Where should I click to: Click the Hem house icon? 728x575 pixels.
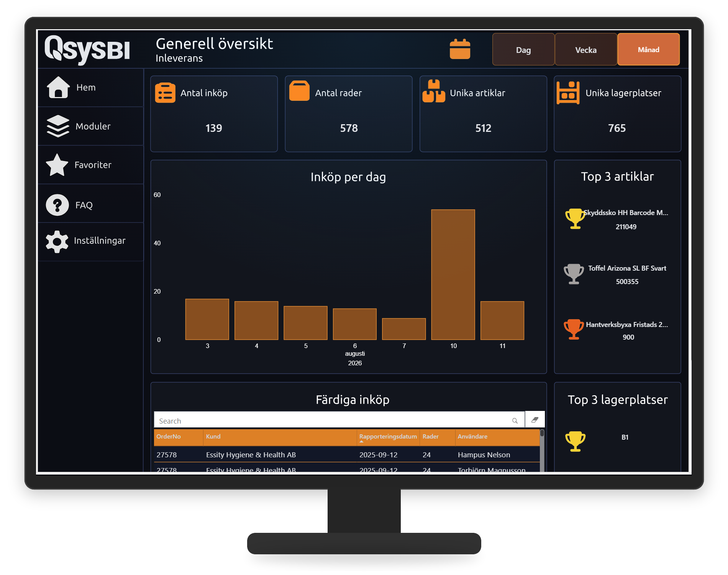tap(58, 87)
